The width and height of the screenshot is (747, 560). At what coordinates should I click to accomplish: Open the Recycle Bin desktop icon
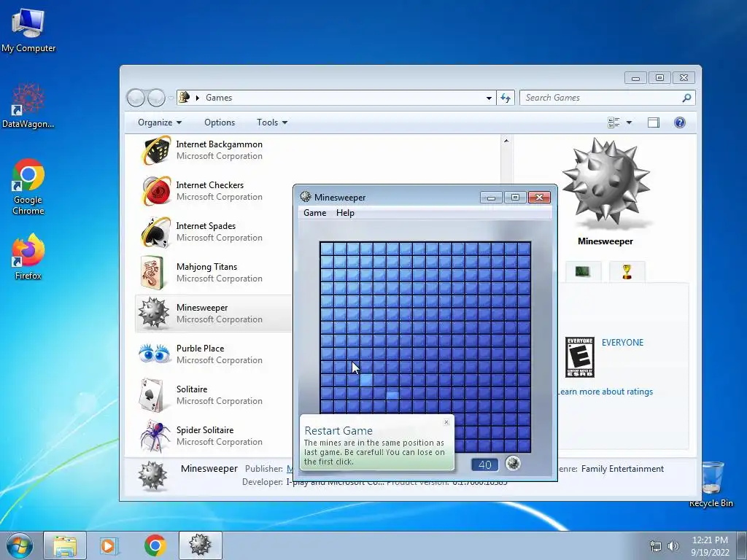pos(712,483)
